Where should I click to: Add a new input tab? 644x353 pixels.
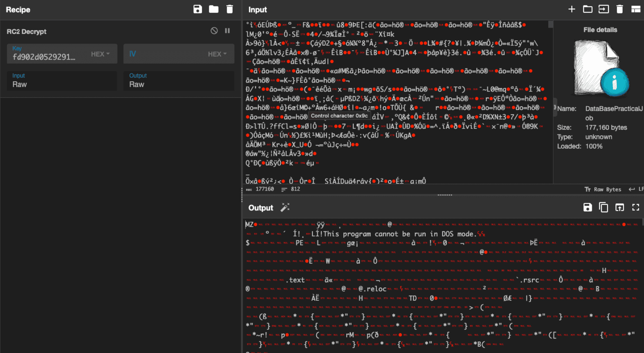(x=572, y=9)
